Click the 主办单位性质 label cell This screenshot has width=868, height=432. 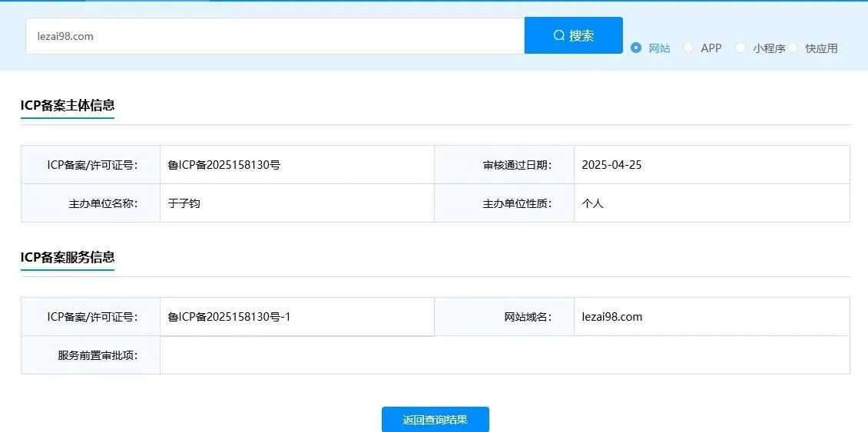505,203
